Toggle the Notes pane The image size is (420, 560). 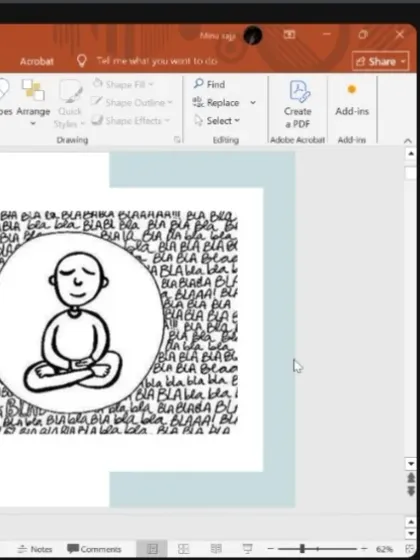[x=35, y=549]
